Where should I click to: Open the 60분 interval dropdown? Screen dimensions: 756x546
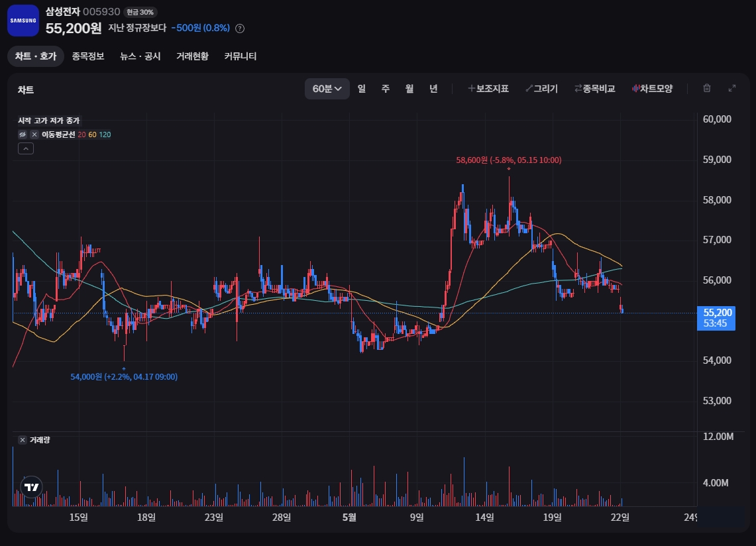(327, 89)
